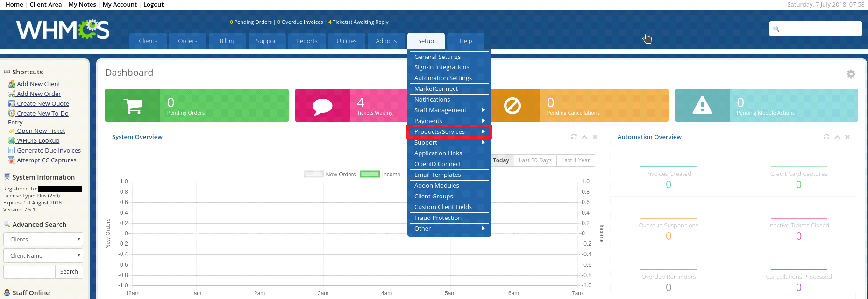Click the Pending Module Actions warning icon
This screenshot has height=299, width=868.
702,106
